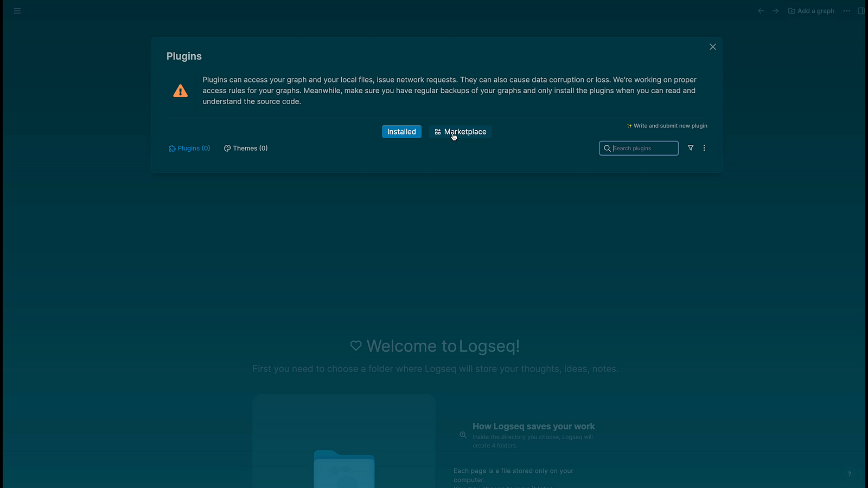This screenshot has width=868, height=488.
Task: Click the puzzle piece Plugins icon
Action: 172,148
